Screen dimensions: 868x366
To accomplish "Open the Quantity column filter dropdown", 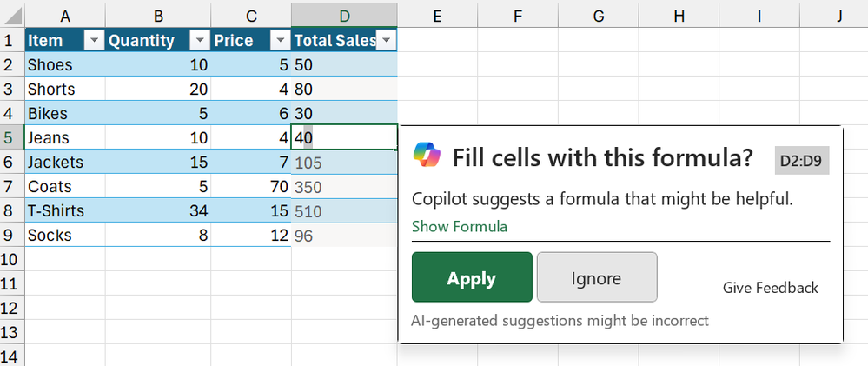I will point(199,40).
